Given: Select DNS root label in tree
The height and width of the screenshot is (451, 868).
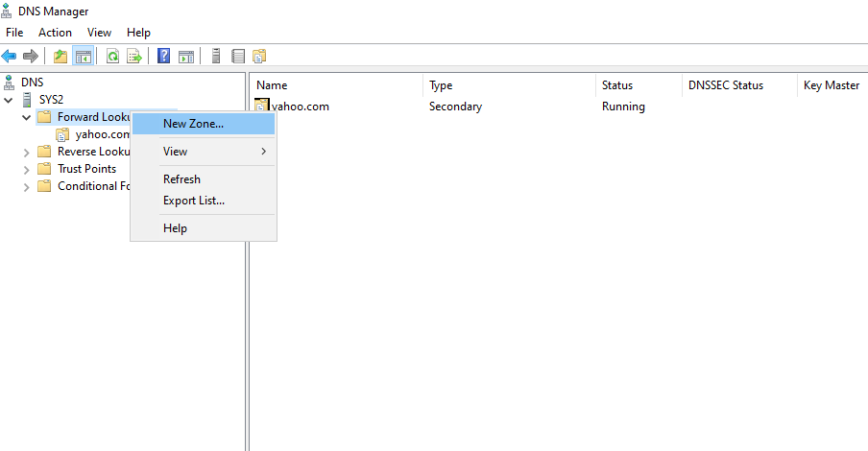Looking at the screenshot, I should click(32, 83).
